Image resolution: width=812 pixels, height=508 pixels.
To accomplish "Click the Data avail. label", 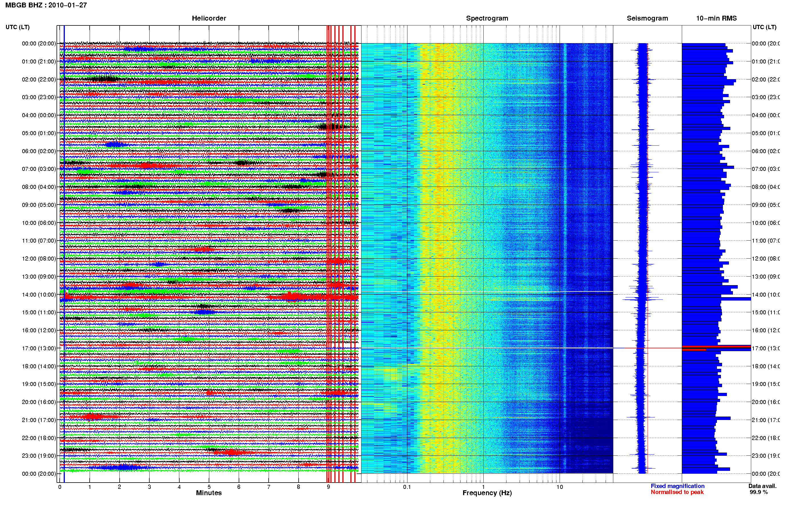I will pos(762,486).
